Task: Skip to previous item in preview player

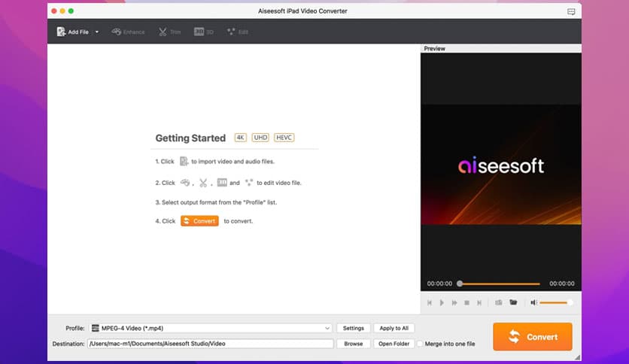Action: [x=429, y=302]
